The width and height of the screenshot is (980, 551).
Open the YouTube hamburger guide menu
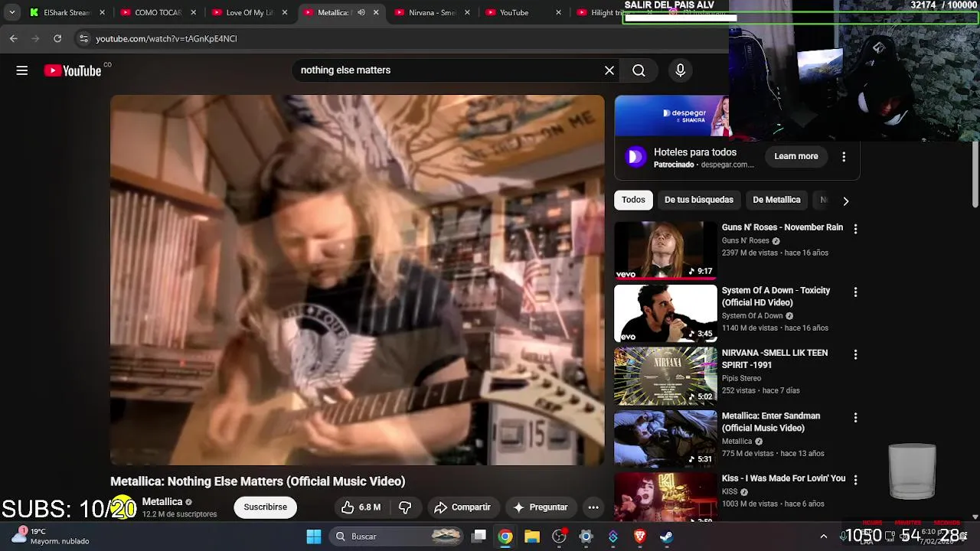[22, 70]
